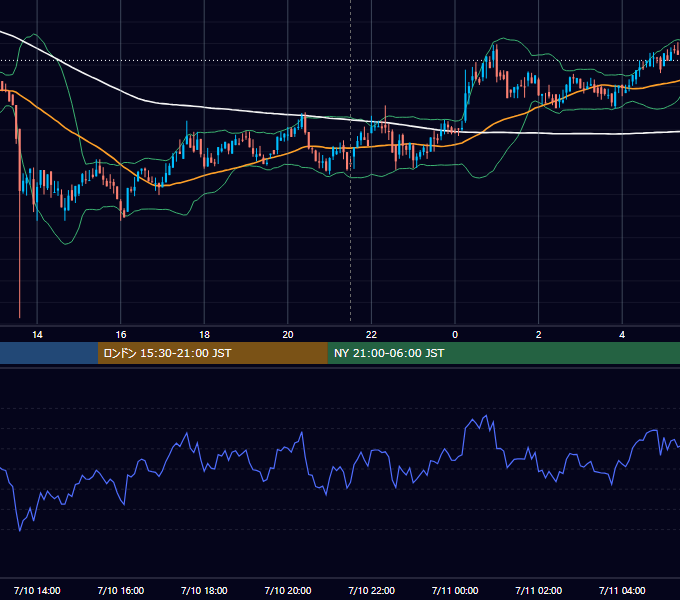Viewport: 680px width, 600px height.
Task: Click hour label 20 on chart axis
Action: tap(288, 335)
